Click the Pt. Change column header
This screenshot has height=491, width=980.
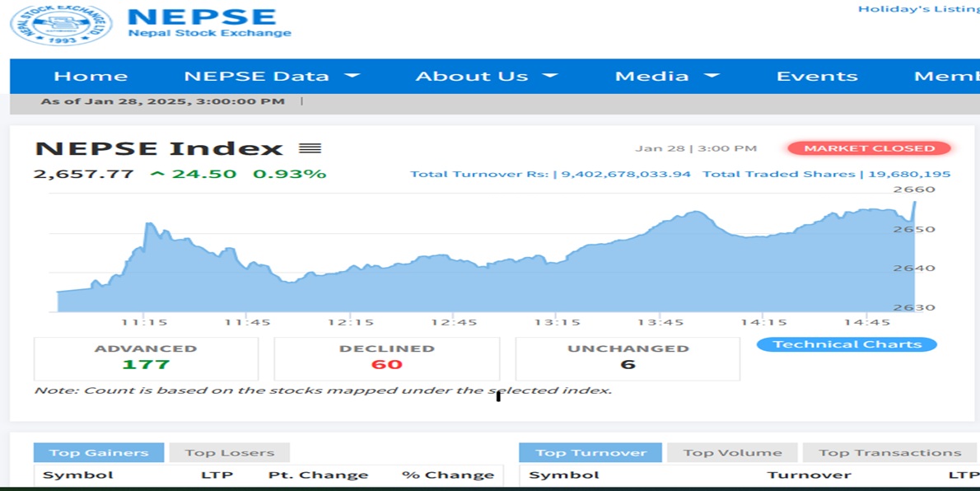(318, 475)
